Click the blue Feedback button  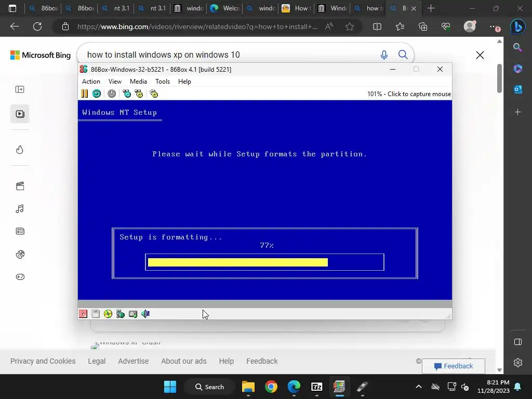[x=453, y=366]
